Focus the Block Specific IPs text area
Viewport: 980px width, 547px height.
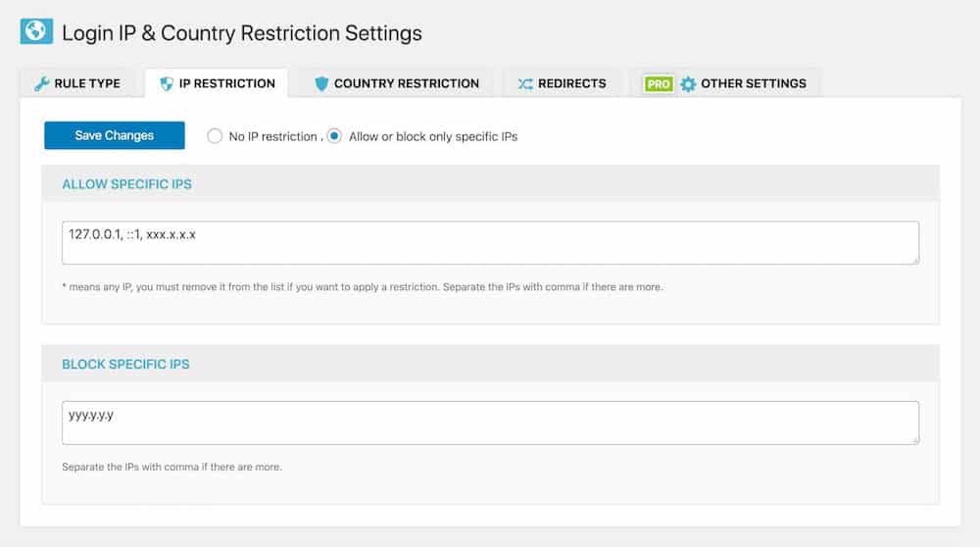[x=491, y=423]
